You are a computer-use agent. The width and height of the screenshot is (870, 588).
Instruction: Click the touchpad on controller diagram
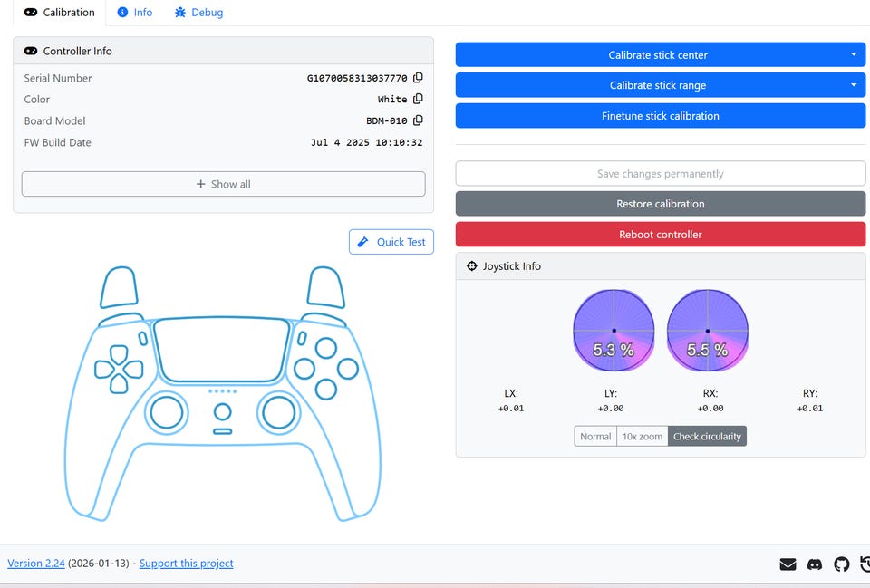click(x=222, y=350)
